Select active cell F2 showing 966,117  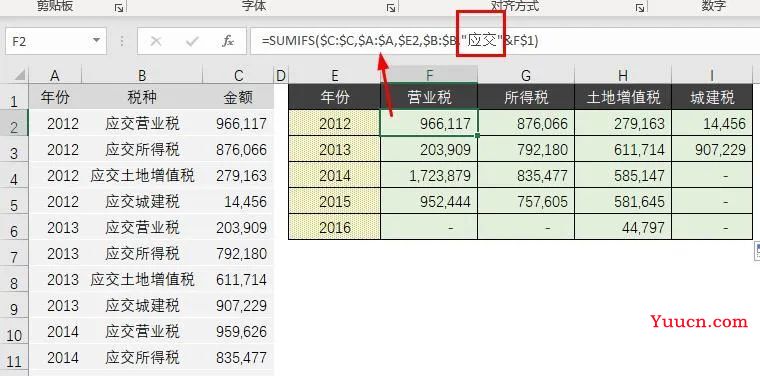429,123
